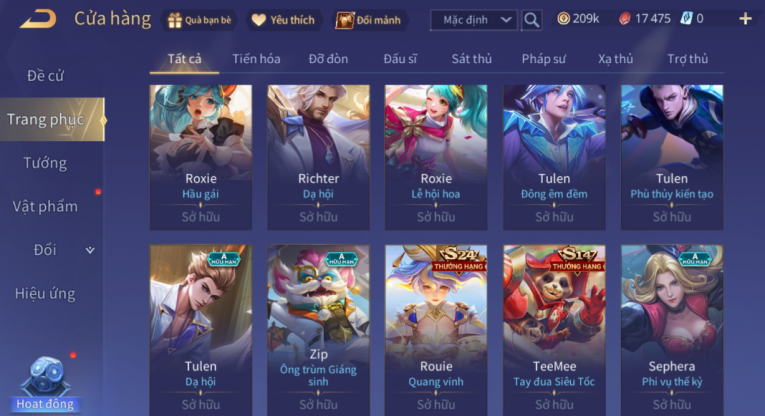Open the Hoạt động event icon
765x416 pixels.
click(45, 384)
